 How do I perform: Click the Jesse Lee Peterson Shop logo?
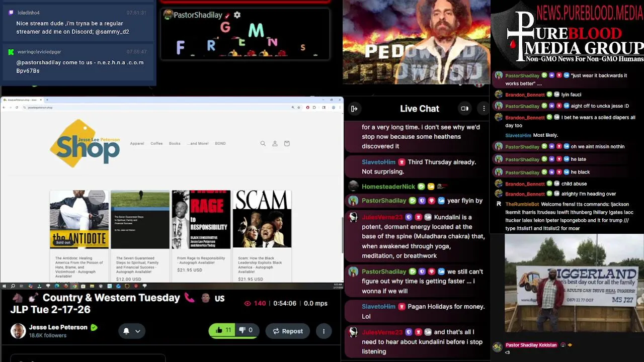tap(85, 144)
